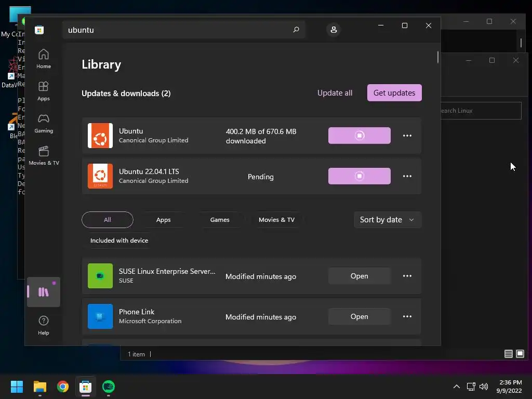Stop the pending Ubuntu 22.04.1 LTS download
The image size is (532, 399).
pyautogui.click(x=360, y=176)
